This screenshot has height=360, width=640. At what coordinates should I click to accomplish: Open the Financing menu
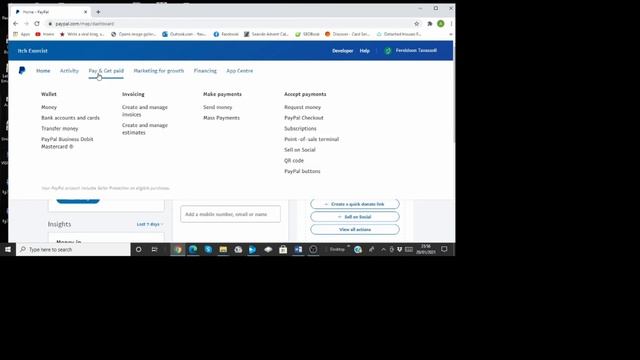pos(205,71)
